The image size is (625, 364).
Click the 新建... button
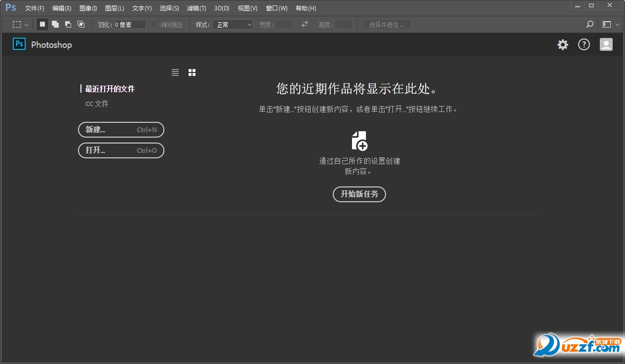[x=121, y=130]
